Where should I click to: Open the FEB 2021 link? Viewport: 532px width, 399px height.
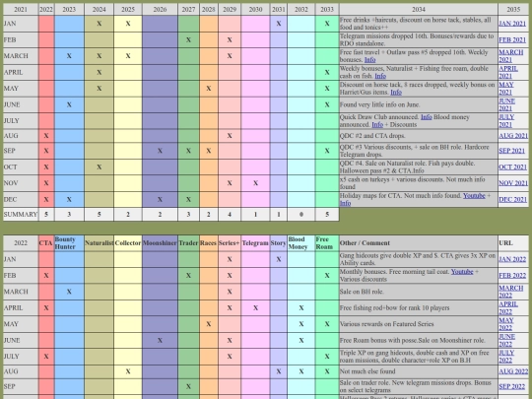[512, 39]
